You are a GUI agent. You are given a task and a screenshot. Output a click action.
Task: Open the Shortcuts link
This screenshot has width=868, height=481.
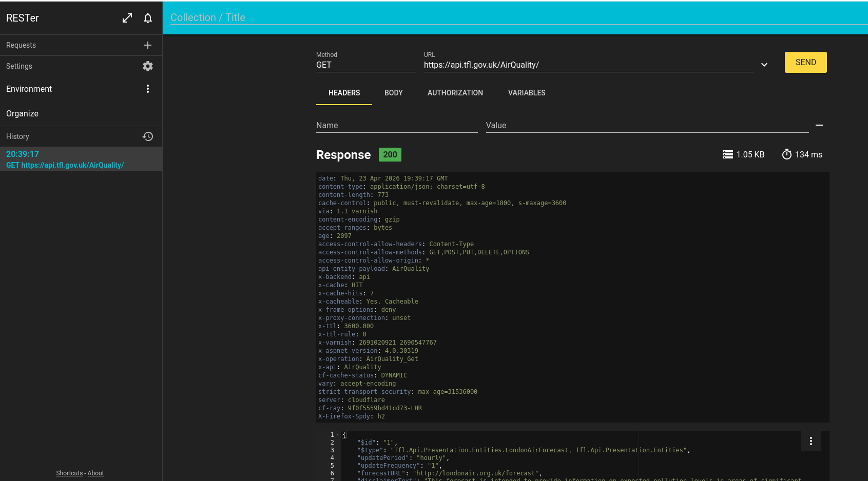pos(69,473)
